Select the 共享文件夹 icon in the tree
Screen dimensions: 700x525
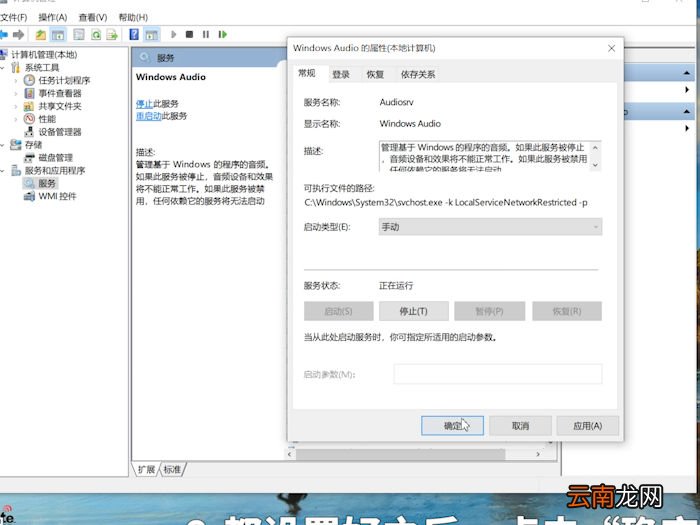point(29,106)
